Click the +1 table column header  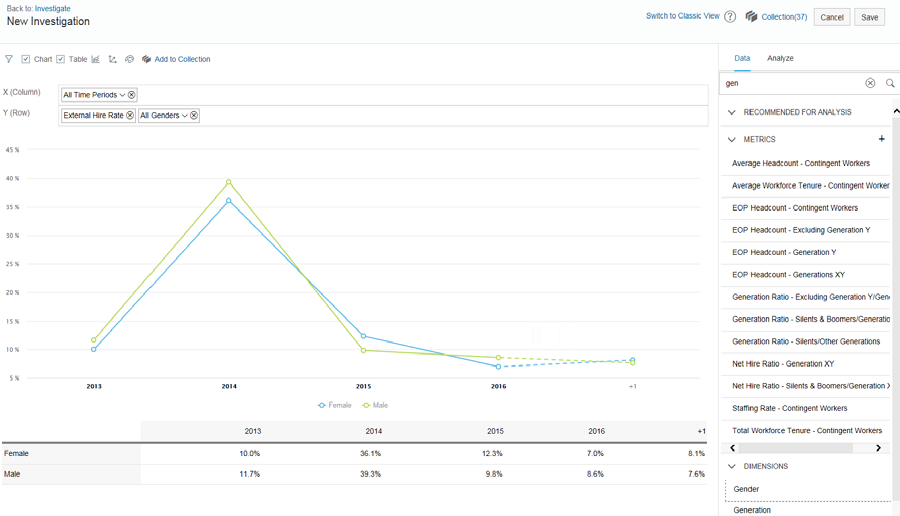pyautogui.click(x=701, y=431)
